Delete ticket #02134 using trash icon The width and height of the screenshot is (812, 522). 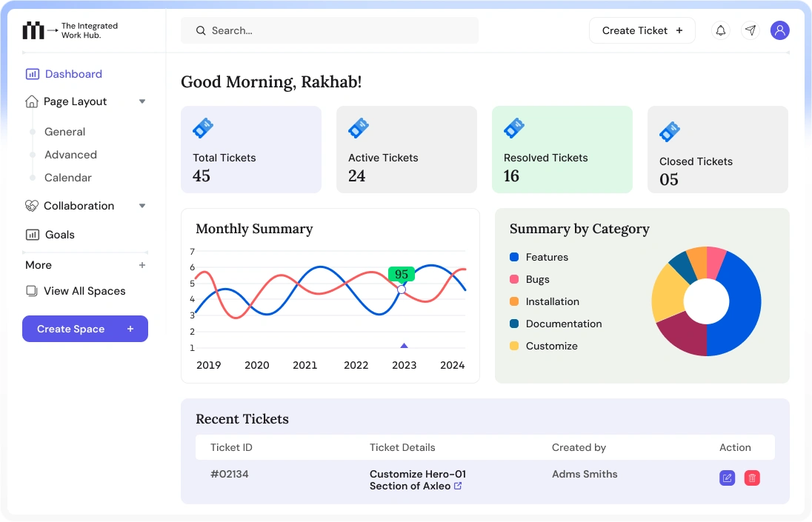click(752, 478)
